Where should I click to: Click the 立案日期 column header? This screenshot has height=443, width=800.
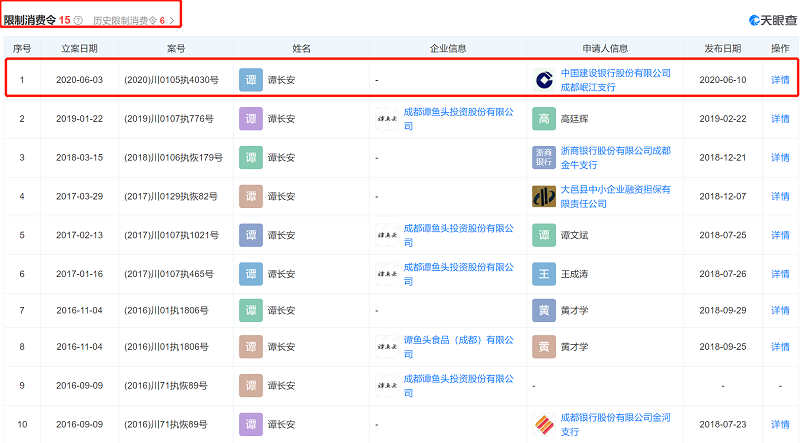coord(79,48)
